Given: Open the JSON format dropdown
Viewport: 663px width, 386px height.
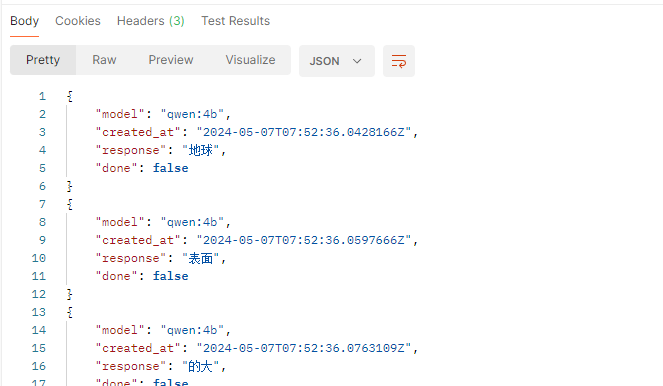Looking at the screenshot, I should (x=337, y=61).
